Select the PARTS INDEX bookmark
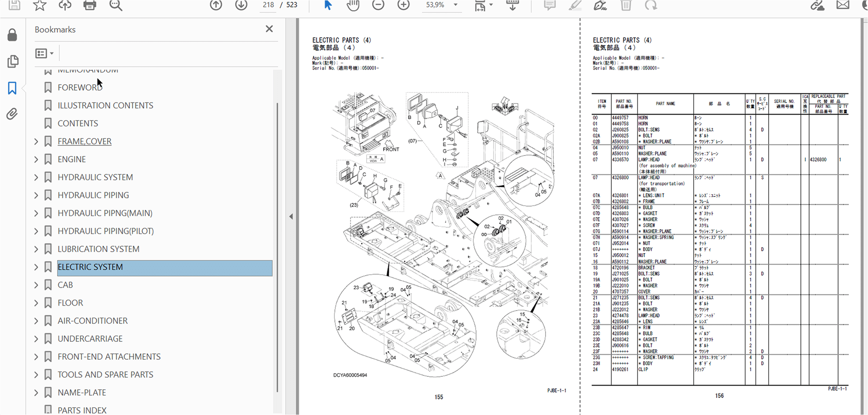The height and width of the screenshot is (415, 868). pyautogui.click(x=82, y=410)
